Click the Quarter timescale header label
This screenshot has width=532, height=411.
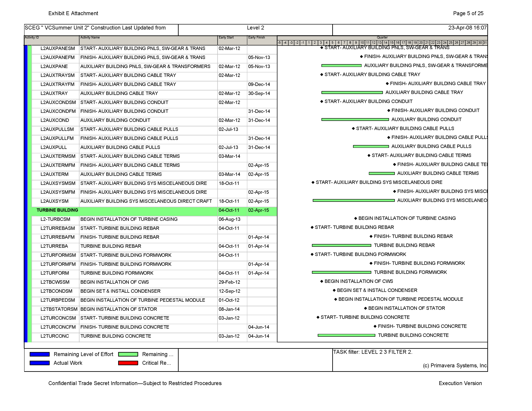[x=382, y=38]
